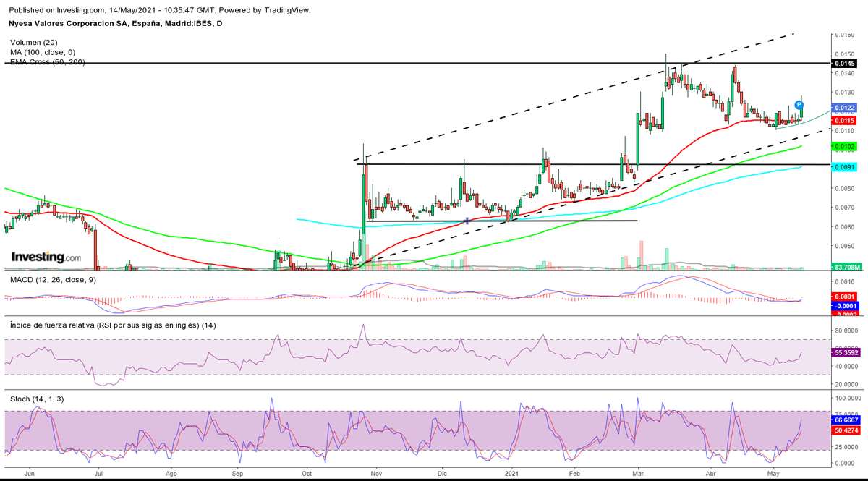The image size is (868, 481).
Task: Click the blue P marker on the latest candle
Action: pos(800,104)
